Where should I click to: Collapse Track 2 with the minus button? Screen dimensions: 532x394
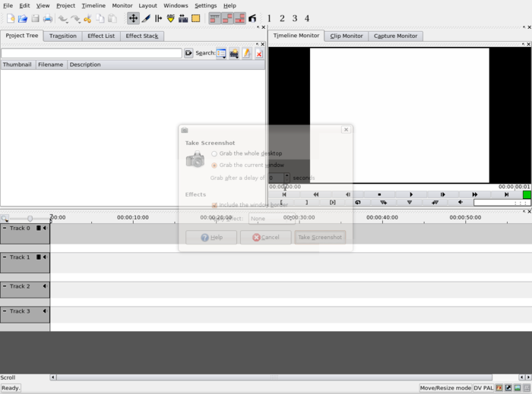(5, 286)
